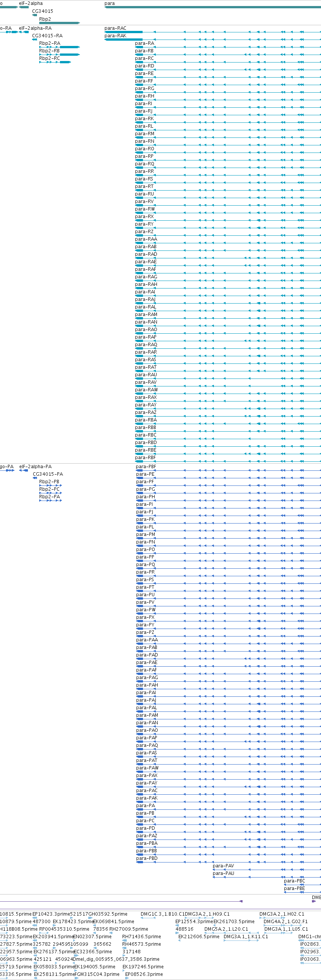The image size is (321, 980).
Task: Click the para gene label
Action: (x=109, y=3)
